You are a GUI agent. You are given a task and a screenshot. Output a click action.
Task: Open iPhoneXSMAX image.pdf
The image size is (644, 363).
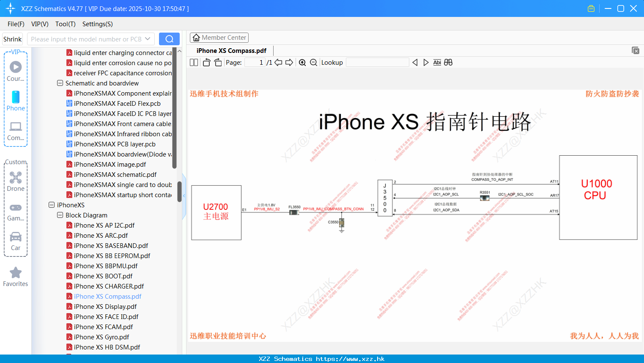coord(110,165)
